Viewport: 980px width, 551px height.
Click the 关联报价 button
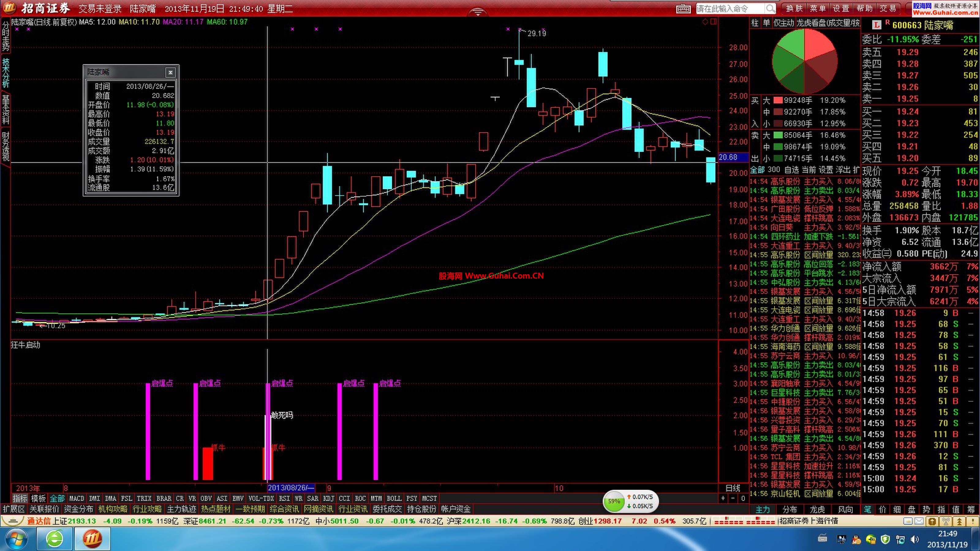(x=44, y=509)
